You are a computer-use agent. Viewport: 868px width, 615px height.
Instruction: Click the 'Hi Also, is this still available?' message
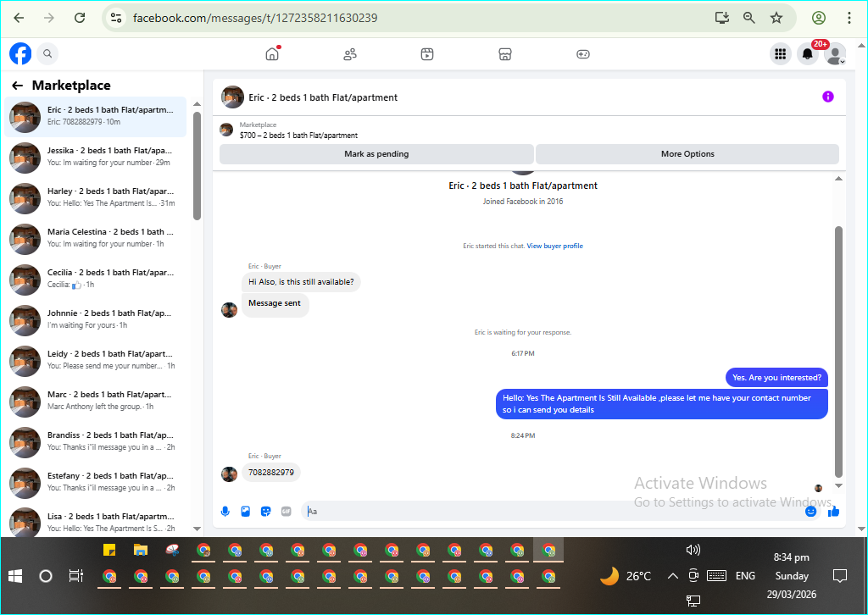point(301,282)
